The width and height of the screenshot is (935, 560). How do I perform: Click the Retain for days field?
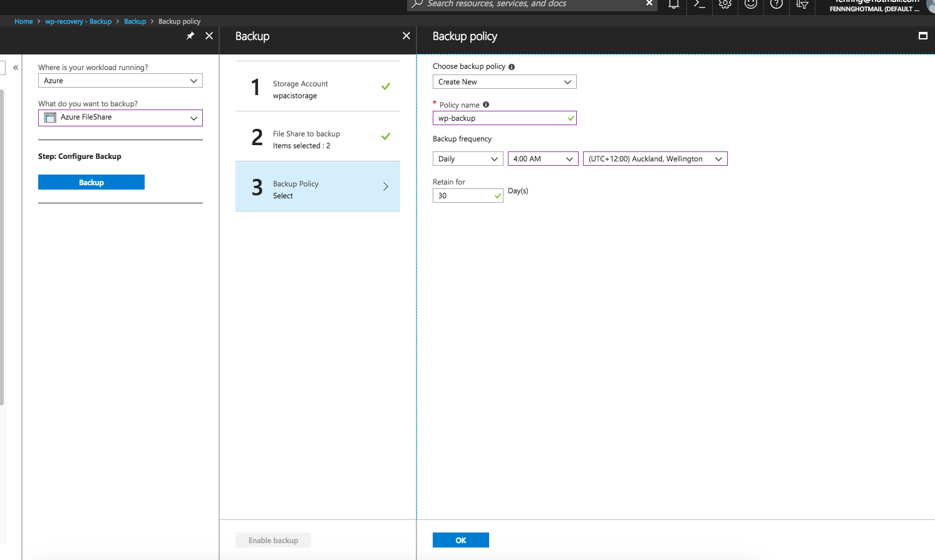point(468,196)
